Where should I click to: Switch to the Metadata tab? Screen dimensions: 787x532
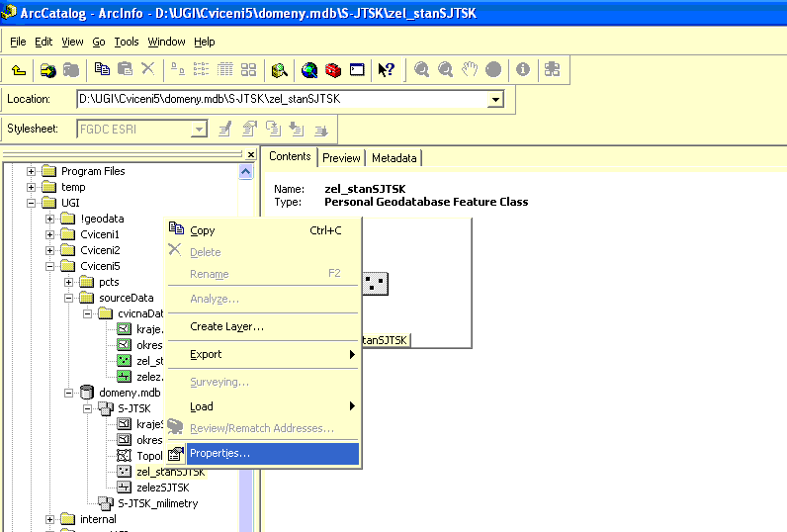(394, 158)
